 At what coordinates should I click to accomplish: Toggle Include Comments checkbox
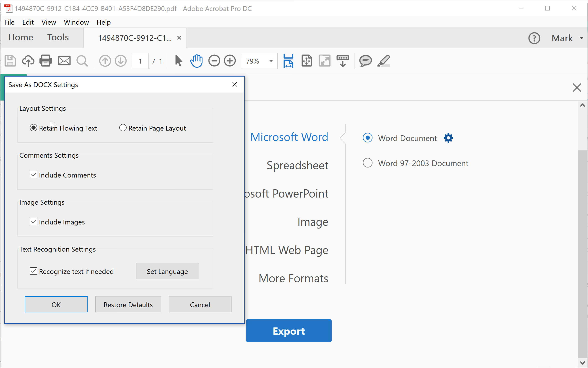click(x=33, y=175)
